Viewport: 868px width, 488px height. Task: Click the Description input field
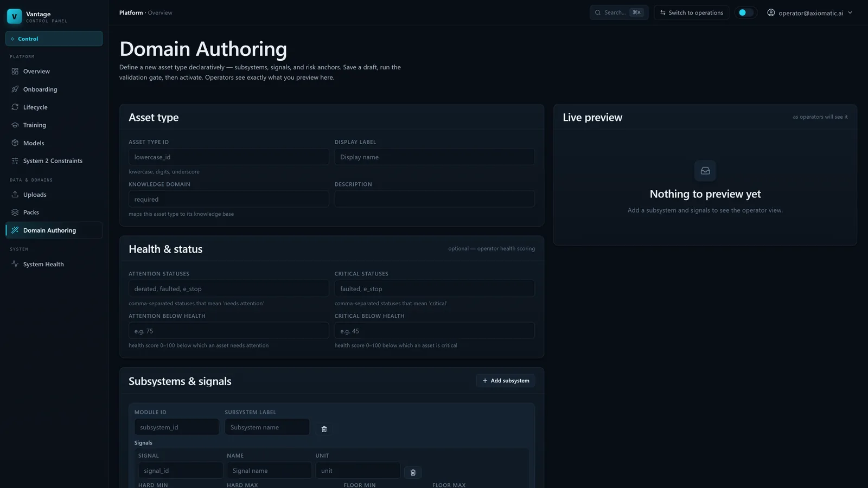pos(435,199)
